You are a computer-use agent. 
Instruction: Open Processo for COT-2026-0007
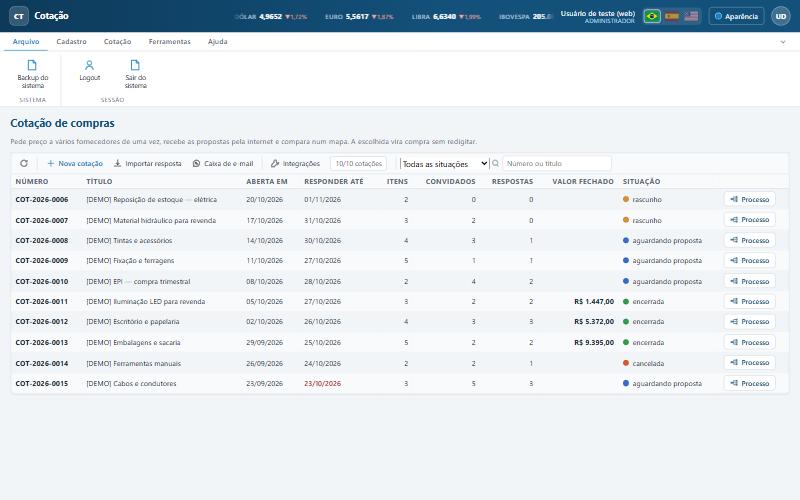click(749, 219)
